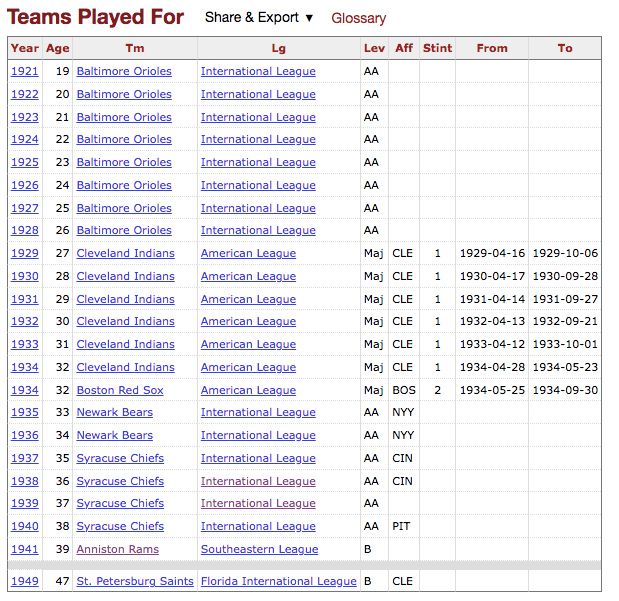Open American League link in 1934 Boston row
The height and width of the screenshot is (601, 619).
(x=248, y=390)
